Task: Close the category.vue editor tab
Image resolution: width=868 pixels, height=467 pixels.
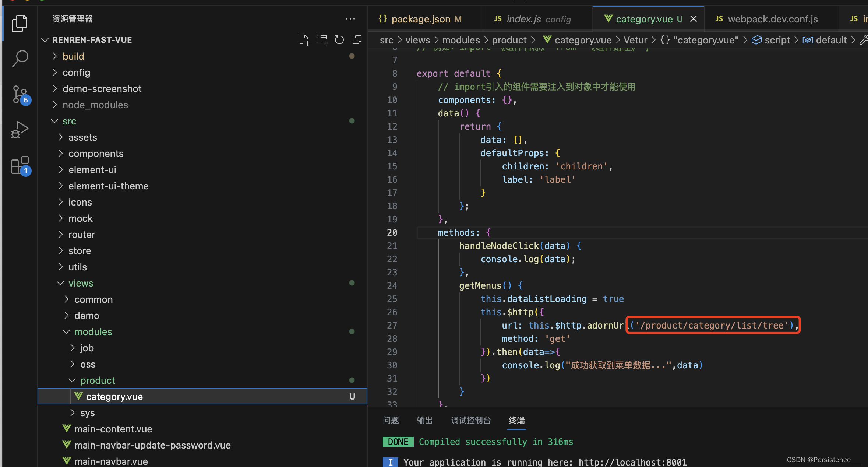Action: 693,19
